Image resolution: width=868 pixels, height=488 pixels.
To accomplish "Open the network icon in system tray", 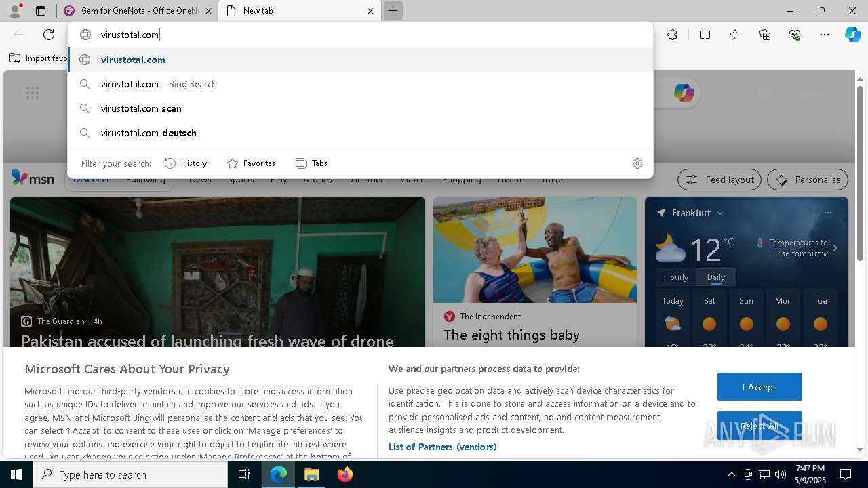I will (x=764, y=474).
